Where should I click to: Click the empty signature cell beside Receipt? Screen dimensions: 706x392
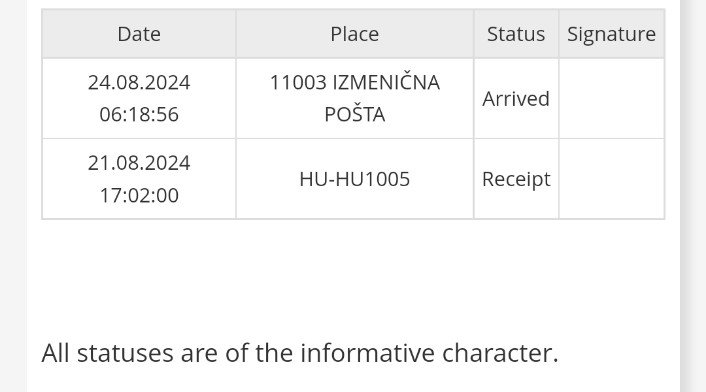coord(611,179)
